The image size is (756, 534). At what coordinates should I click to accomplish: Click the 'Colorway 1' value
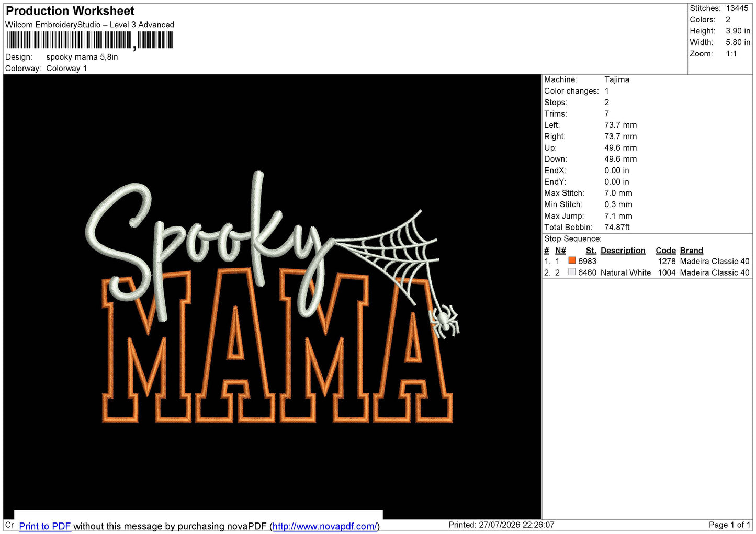point(66,69)
